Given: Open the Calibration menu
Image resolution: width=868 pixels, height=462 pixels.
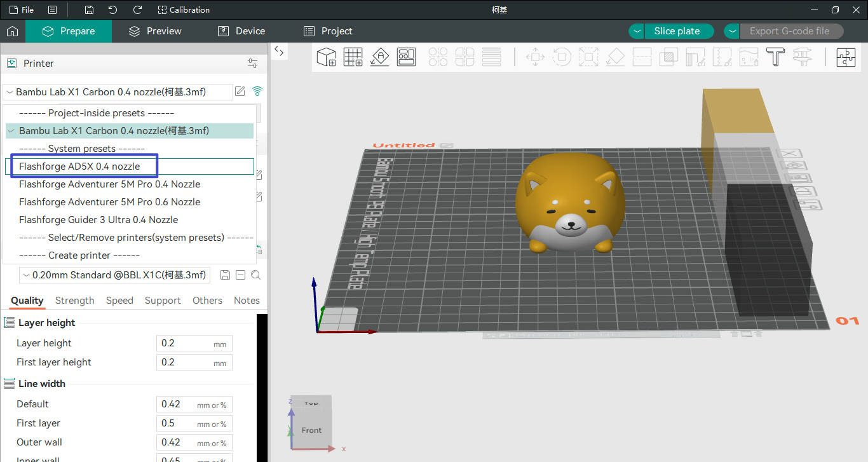Looking at the screenshot, I should point(184,10).
